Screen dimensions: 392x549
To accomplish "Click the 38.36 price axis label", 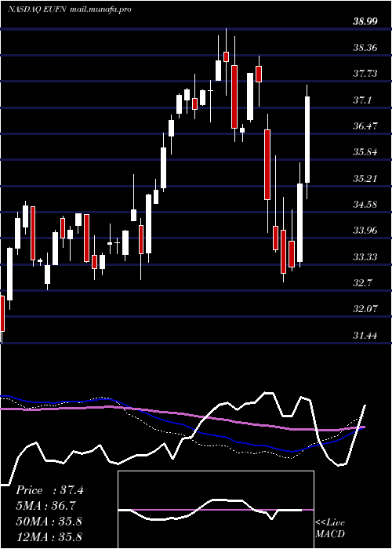I will (365, 48).
